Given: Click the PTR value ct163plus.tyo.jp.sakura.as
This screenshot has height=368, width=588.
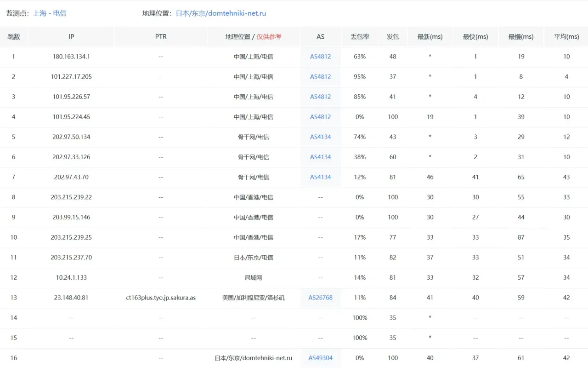Looking at the screenshot, I should pos(161,298).
